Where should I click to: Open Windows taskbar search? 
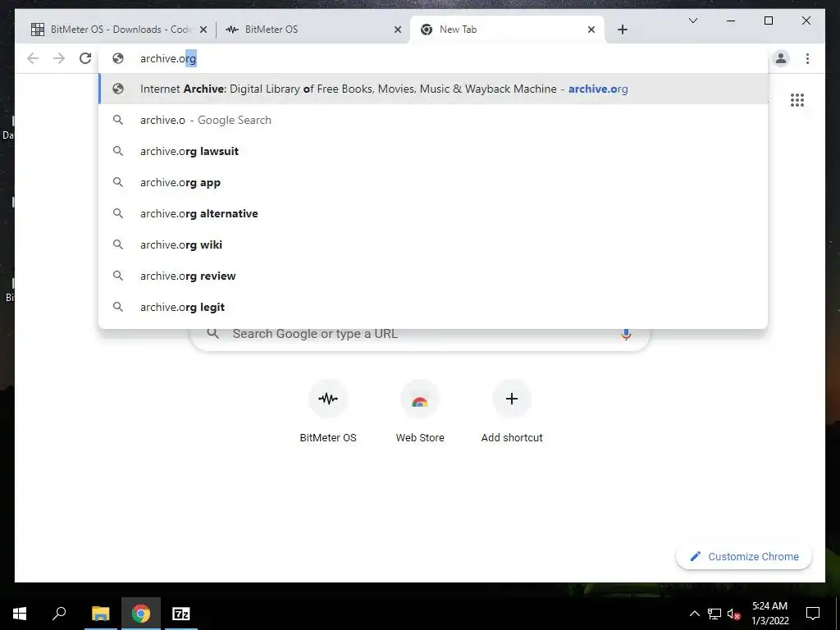coord(59,614)
